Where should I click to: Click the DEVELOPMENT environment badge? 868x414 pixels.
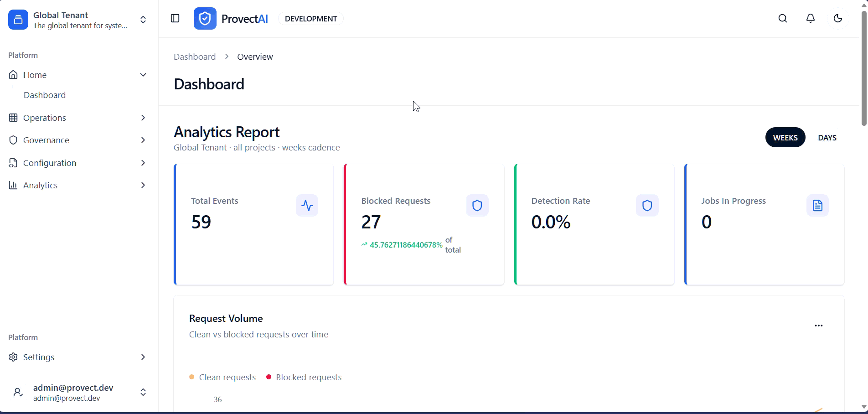(310, 18)
